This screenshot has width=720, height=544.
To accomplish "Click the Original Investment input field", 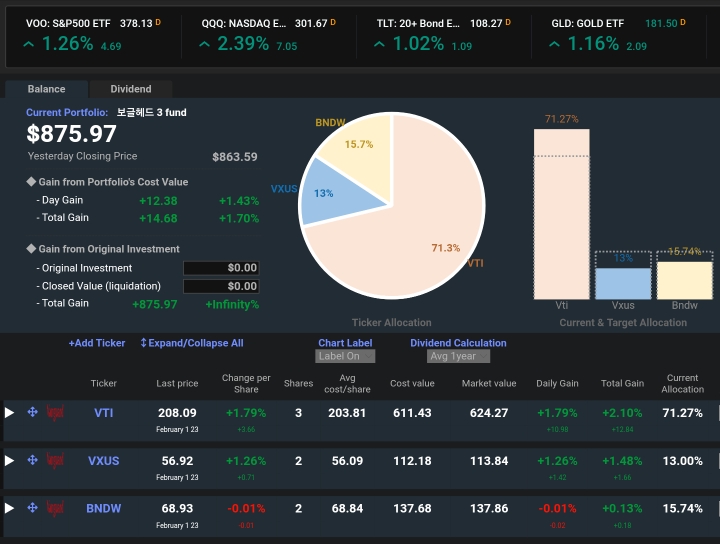I will click(221, 268).
